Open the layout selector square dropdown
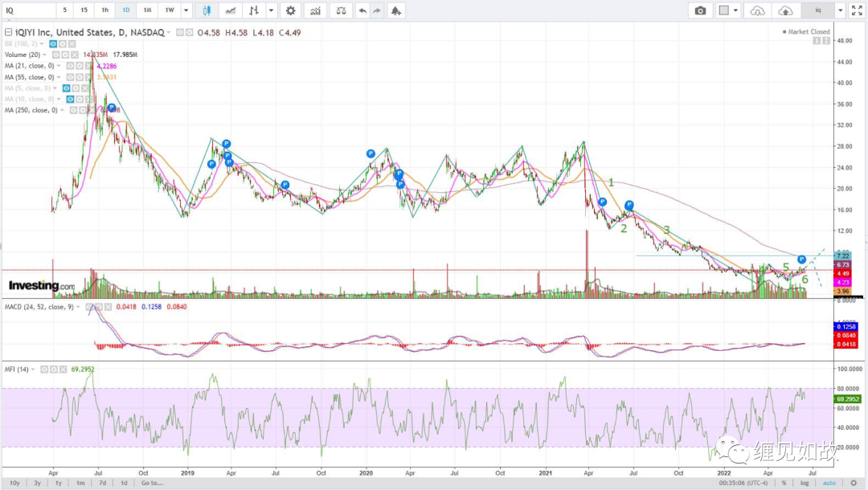Viewport: 868px width, 490px height. click(x=728, y=10)
